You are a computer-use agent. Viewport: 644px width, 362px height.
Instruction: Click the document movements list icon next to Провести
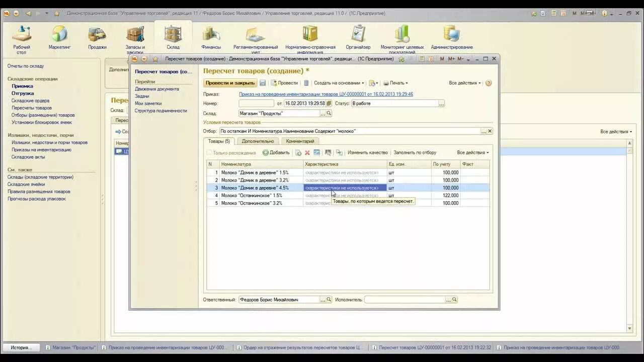[306, 83]
